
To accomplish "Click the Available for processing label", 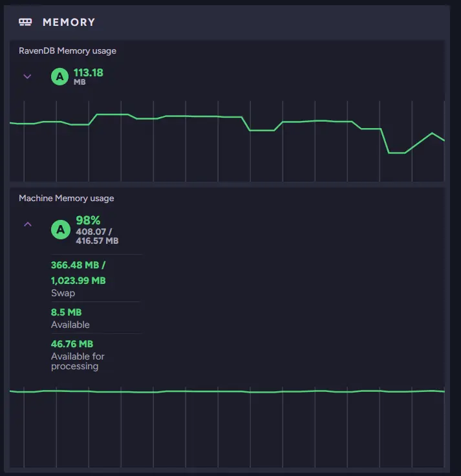I will pyautogui.click(x=78, y=361).
